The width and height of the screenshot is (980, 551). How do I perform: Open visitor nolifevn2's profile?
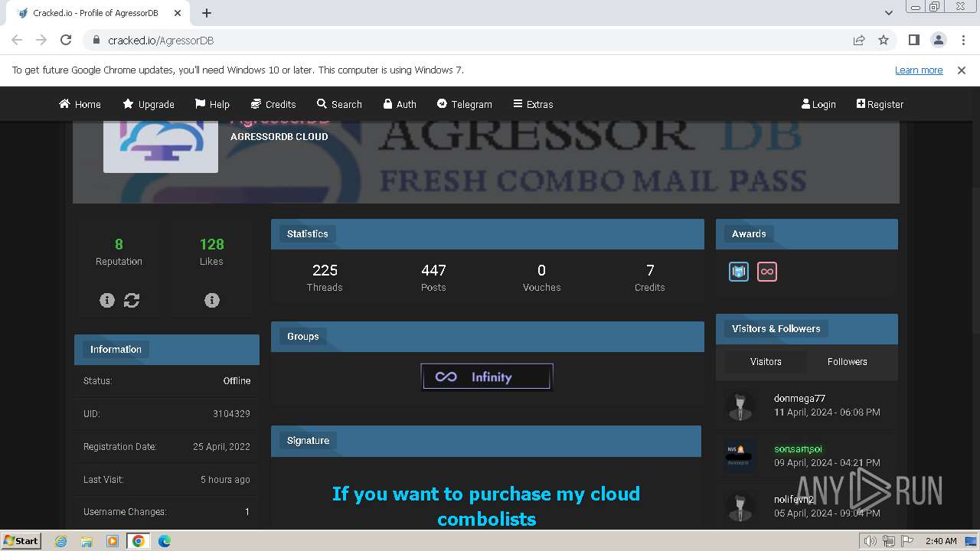point(794,500)
